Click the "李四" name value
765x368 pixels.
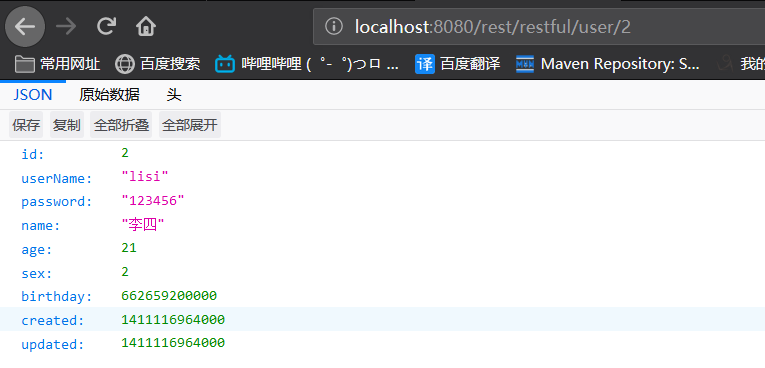142,225
